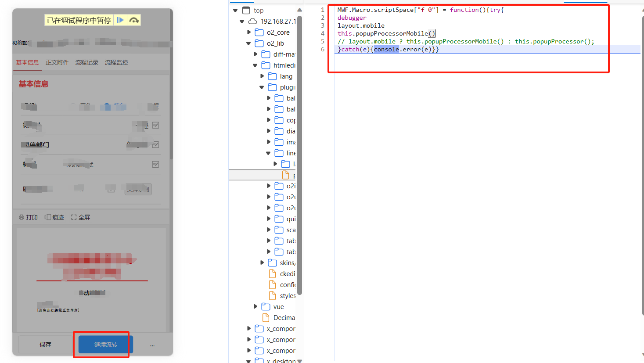The height and width of the screenshot is (363, 644).
Task: Collapse the o2_lib folder
Action: tap(248, 43)
